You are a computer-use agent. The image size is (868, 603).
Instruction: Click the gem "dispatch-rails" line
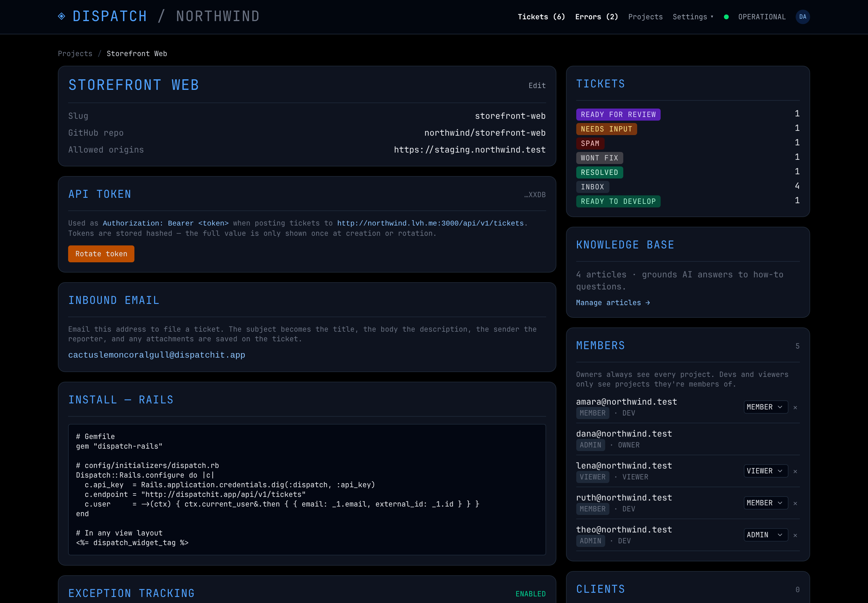(x=119, y=446)
